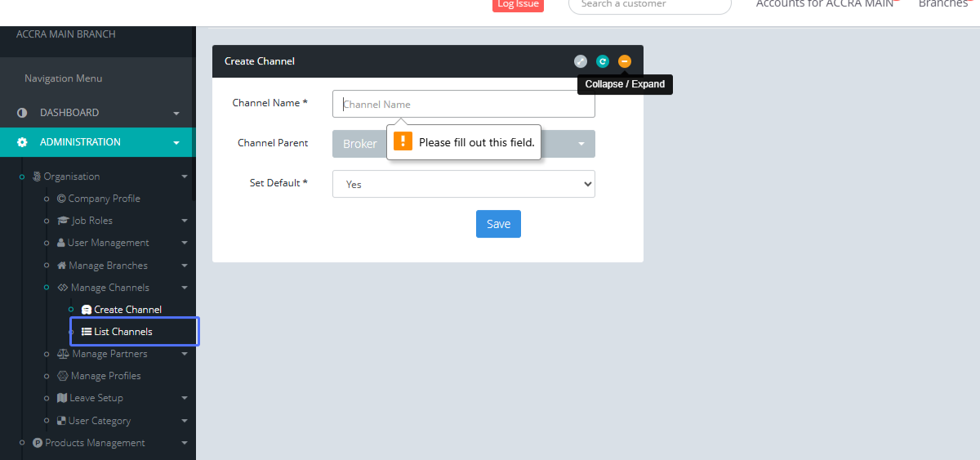The image size is (980, 460).
Task: Select Create Channel menu item
Action: 127,310
